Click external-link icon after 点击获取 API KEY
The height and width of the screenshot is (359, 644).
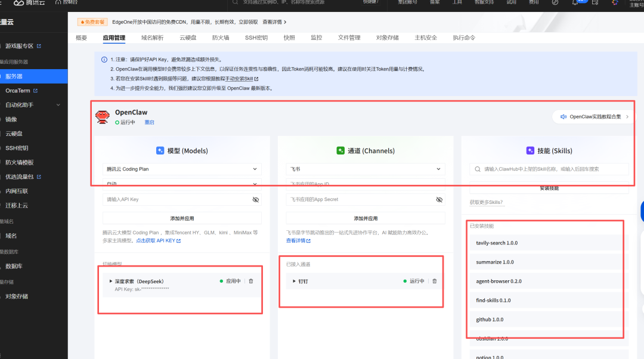coord(179,241)
